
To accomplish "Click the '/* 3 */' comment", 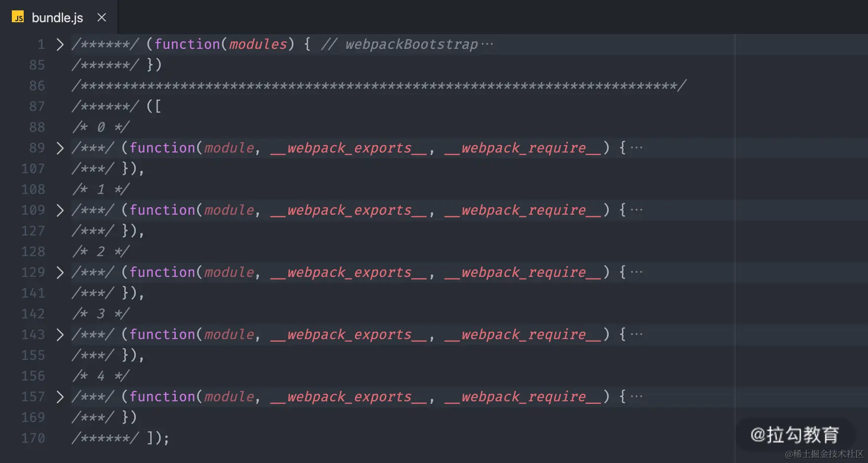I will 101,314.
